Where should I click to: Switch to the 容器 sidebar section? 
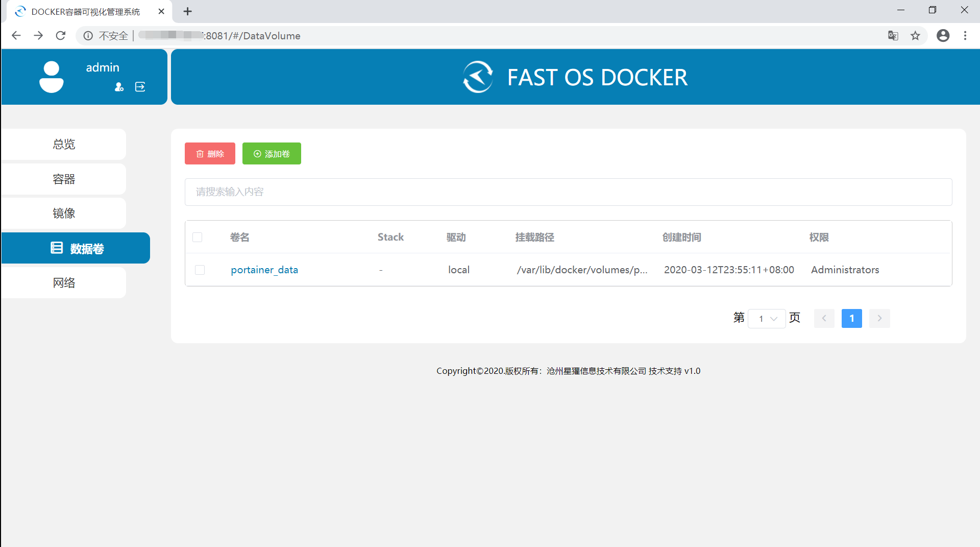tap(63, 179)
